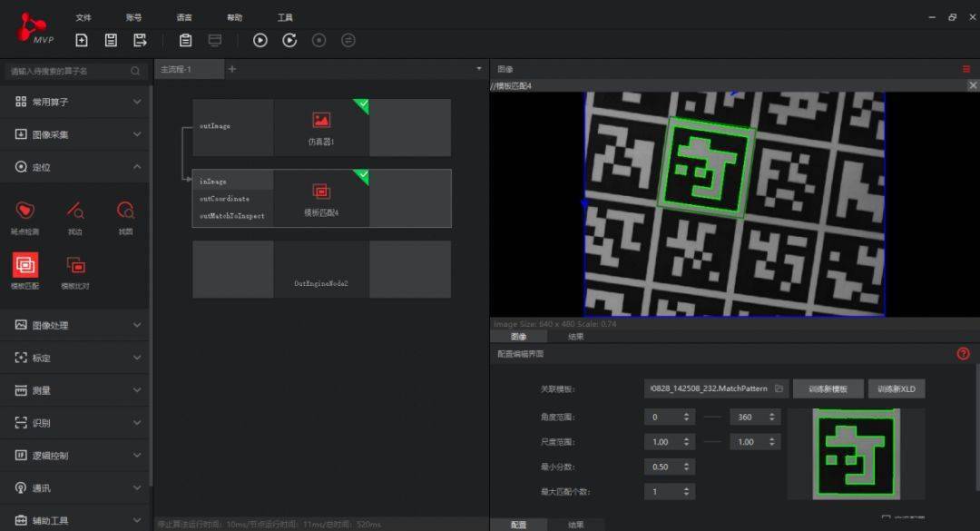The height and width of the screenshot is (531, 980).
Task: Switch to the 主流程-1 tab
Action: [x=189, y=69]
